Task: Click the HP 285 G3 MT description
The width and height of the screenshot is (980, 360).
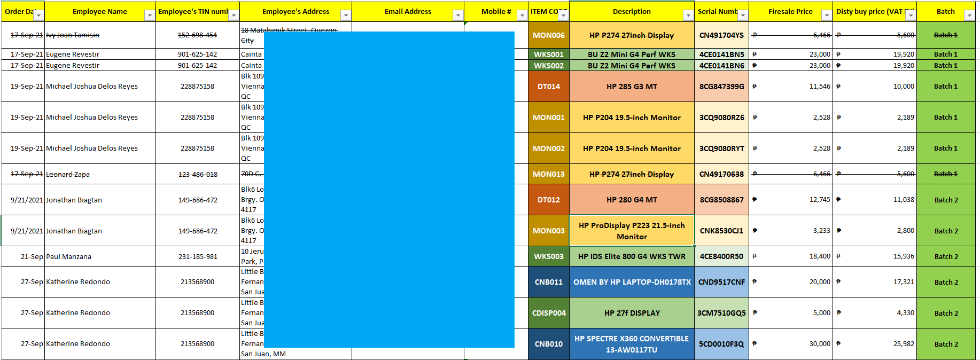Action: [632, 87]
